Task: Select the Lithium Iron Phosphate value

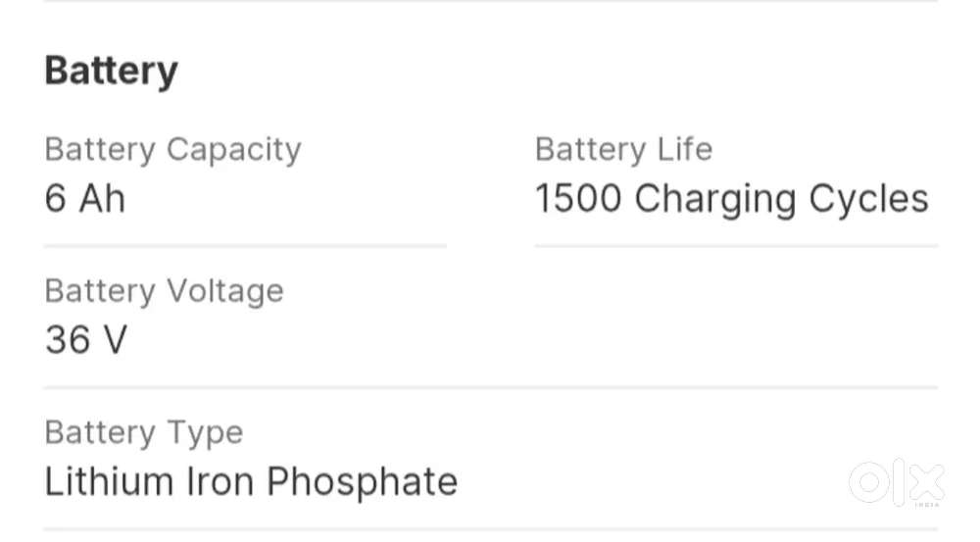Action: pos(251,481)
